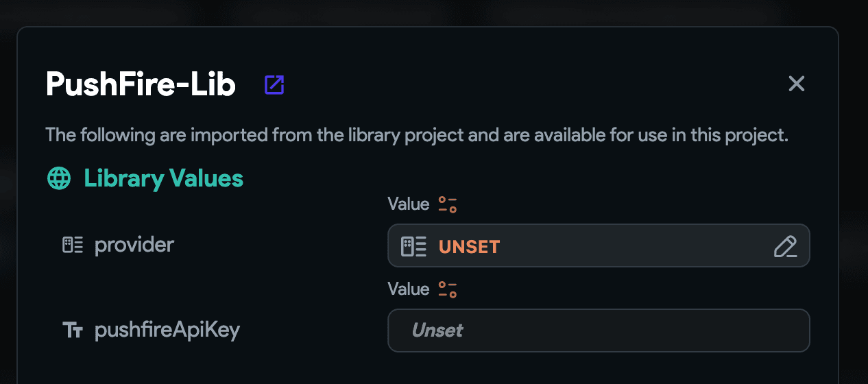Open PushFire-Lib library via external-link icon
The height and width of the screenshot is (384, 868).
tap(274, 85)
